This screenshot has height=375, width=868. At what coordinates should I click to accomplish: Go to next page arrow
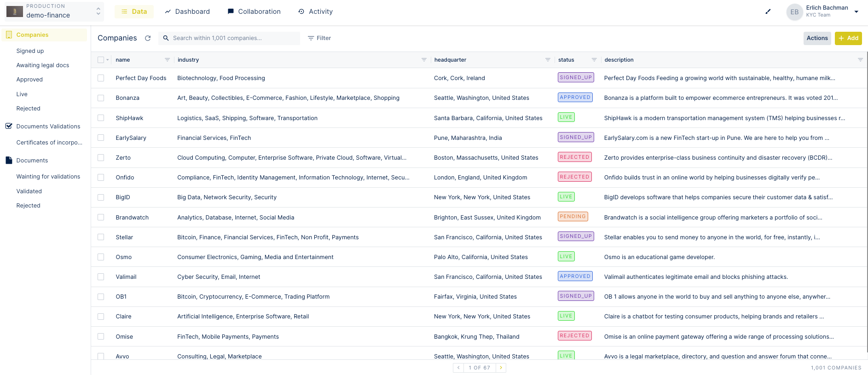pos(501,368)
